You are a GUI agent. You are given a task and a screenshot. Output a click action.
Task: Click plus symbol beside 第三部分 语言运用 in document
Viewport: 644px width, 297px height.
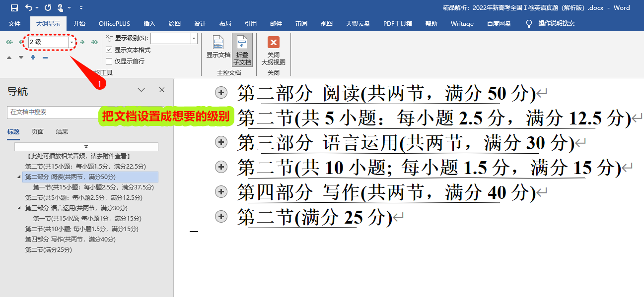[221, 142]
